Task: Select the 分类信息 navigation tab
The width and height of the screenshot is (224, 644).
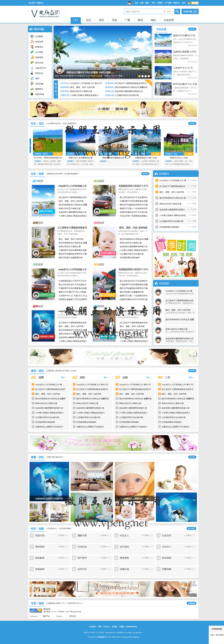Action: pyautogui.click(x=168, y=20)
